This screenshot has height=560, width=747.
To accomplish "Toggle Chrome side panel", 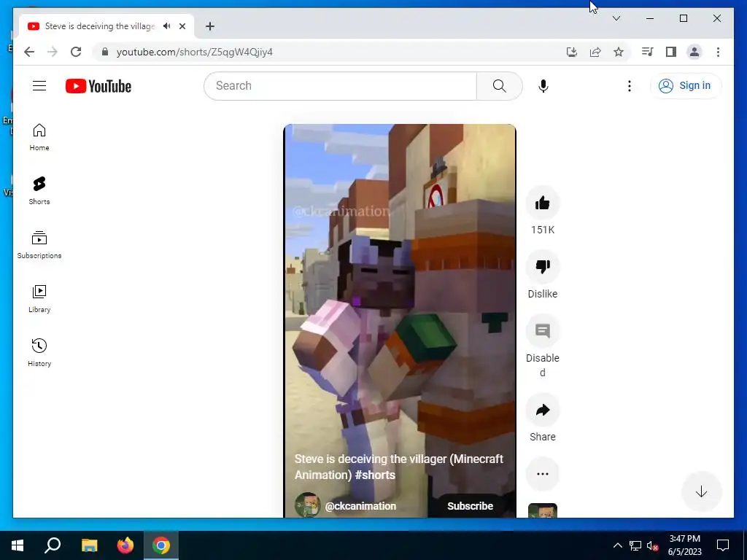I will point(671,52).
